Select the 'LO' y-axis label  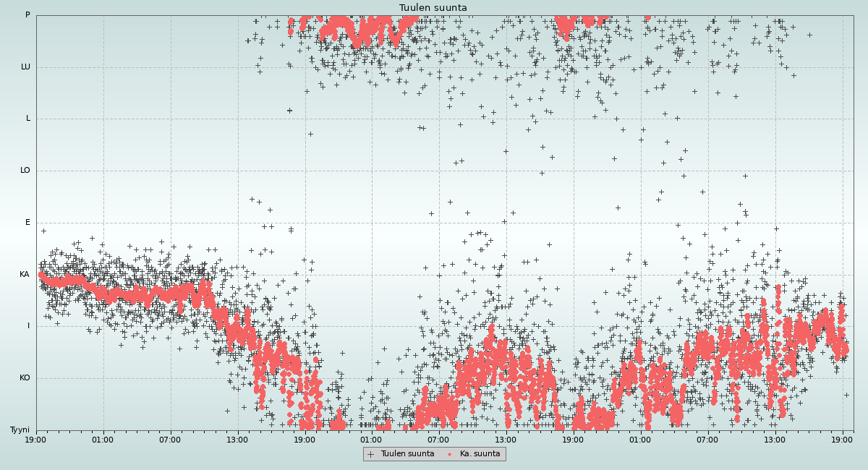25,171
